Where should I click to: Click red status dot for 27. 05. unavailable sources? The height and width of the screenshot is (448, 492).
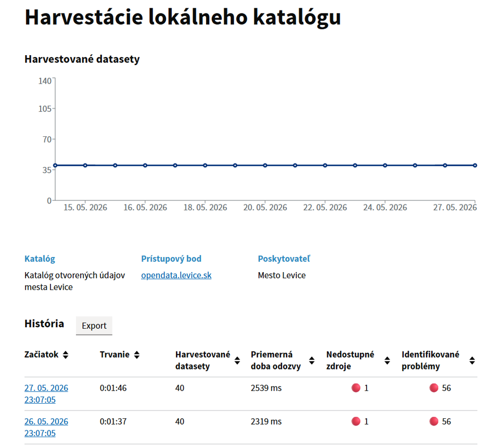click(x=356, y=388)
